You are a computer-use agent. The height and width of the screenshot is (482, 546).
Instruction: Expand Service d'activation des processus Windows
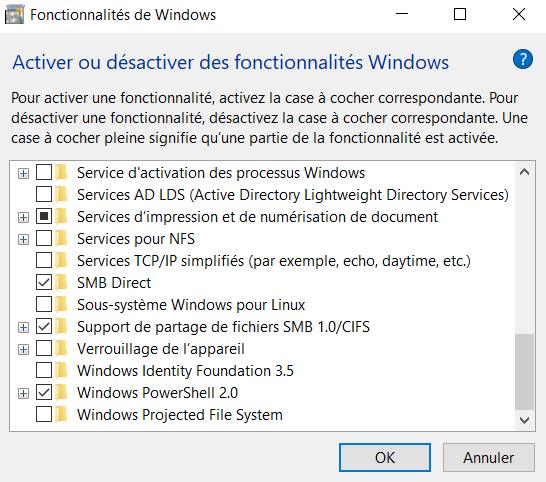[x=23, y=173]
